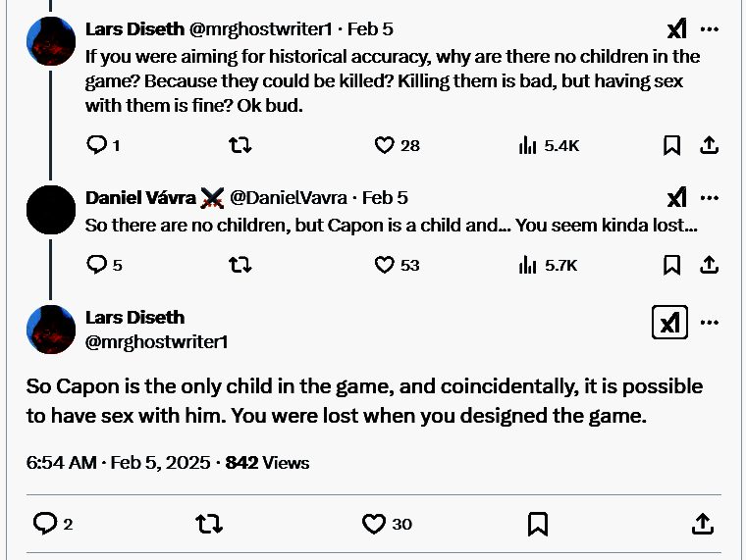Image resolution: width=746 pixels, height=560 pixels.
Task: Click Daniel Vávra's black profile avatar
Action: [51, 210]
